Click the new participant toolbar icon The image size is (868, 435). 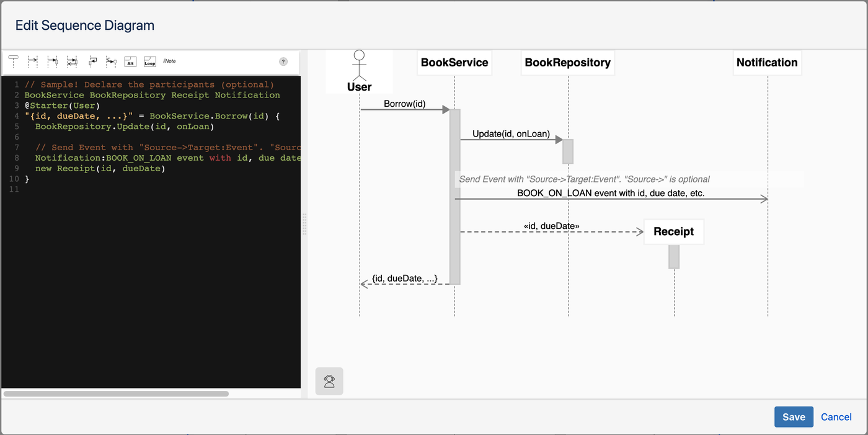tap(13, 61)
